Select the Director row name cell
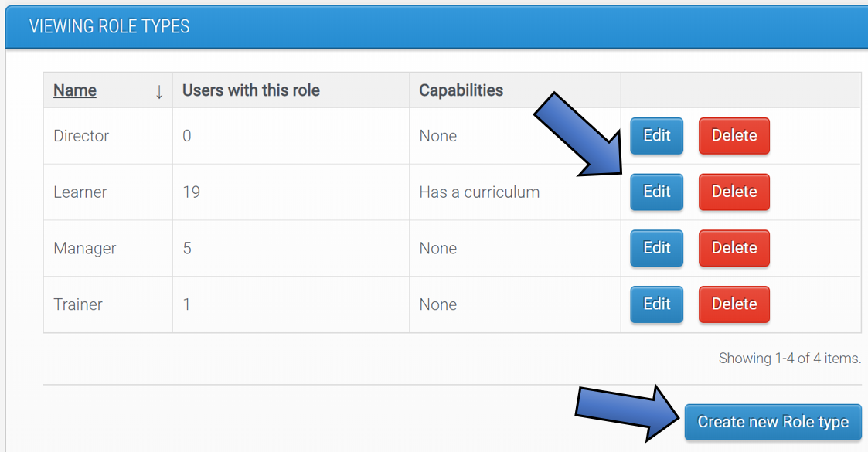The width and height of the screenshot is (868, 452). pyautogui.click(x=80, y=135)
